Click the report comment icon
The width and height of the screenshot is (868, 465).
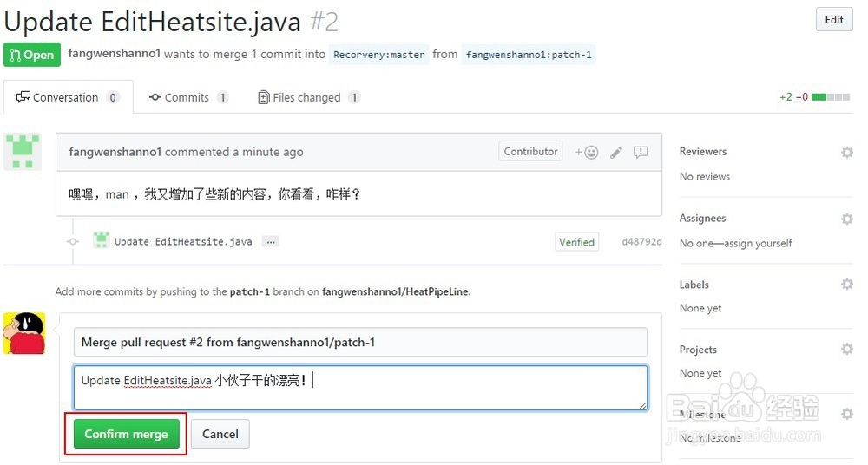[641, 152]
